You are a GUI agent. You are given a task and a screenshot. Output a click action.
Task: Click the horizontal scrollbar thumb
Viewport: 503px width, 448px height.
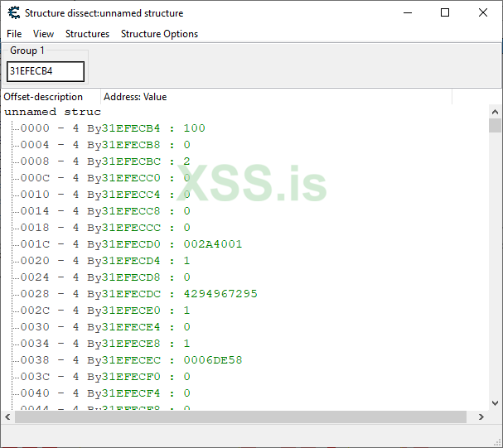pyautogui.click(x=240, y=417)
